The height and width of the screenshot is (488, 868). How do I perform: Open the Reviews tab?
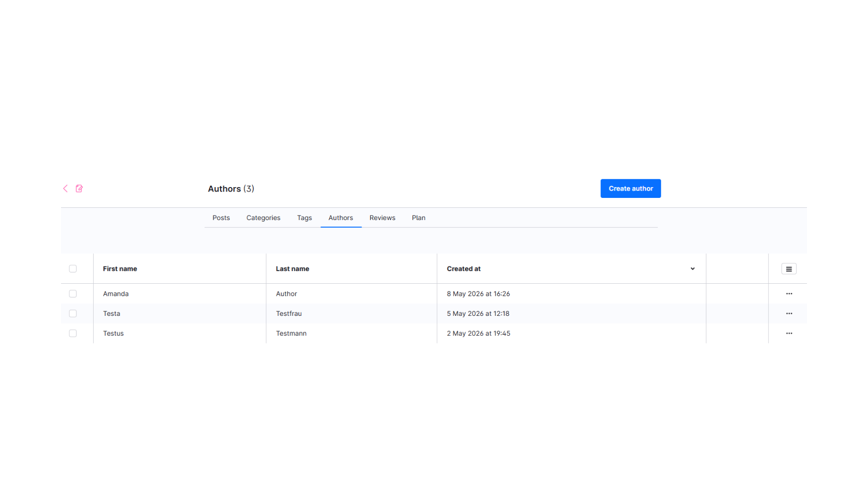(382, 218)
